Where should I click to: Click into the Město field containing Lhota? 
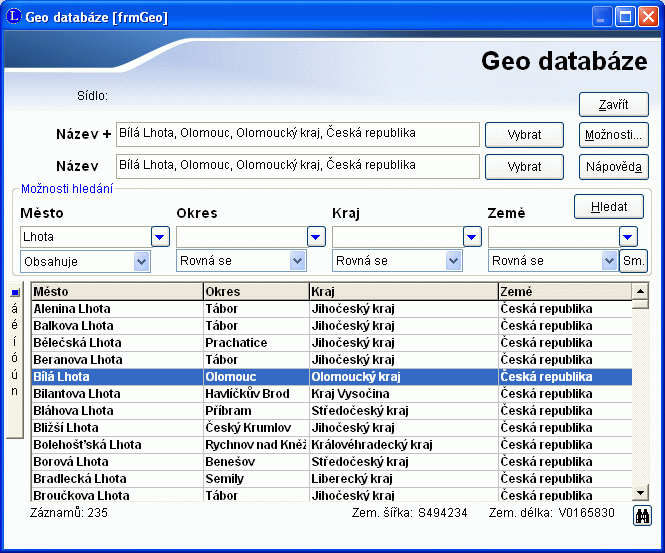click(x=86, y=237)
